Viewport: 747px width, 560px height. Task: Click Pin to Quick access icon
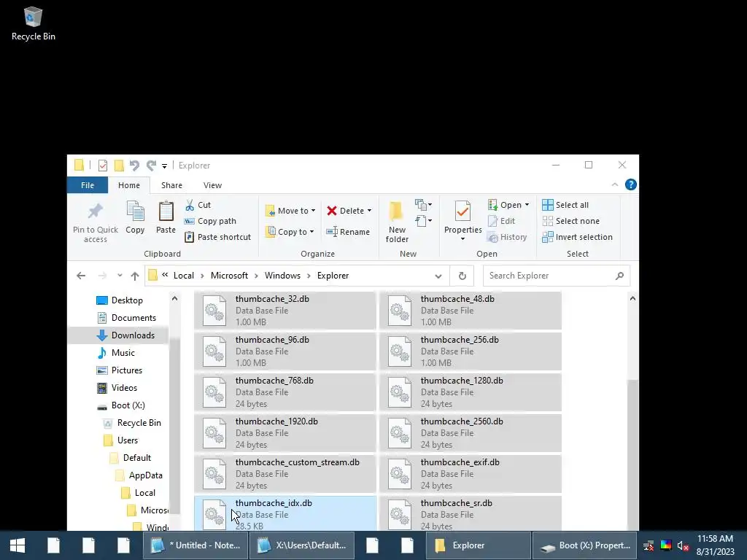coord(96,211)
